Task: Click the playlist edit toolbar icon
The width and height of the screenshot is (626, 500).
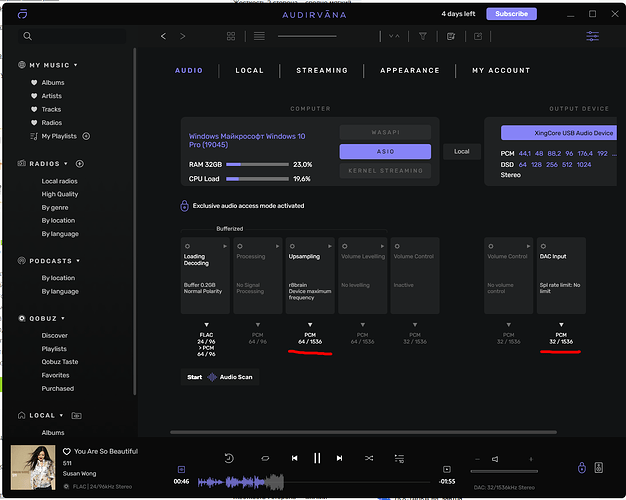Action: [451, 36]
